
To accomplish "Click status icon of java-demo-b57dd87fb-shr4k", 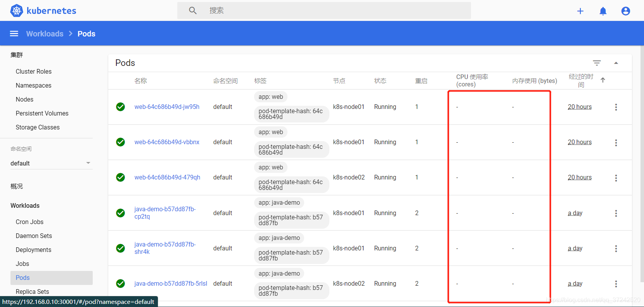I will pyautogui.click(x=121, y=248).
